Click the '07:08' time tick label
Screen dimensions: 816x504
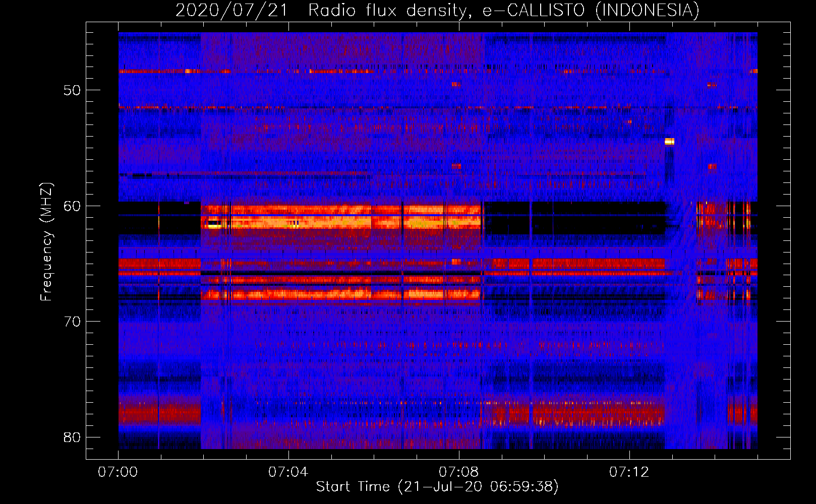click(459, 472)
